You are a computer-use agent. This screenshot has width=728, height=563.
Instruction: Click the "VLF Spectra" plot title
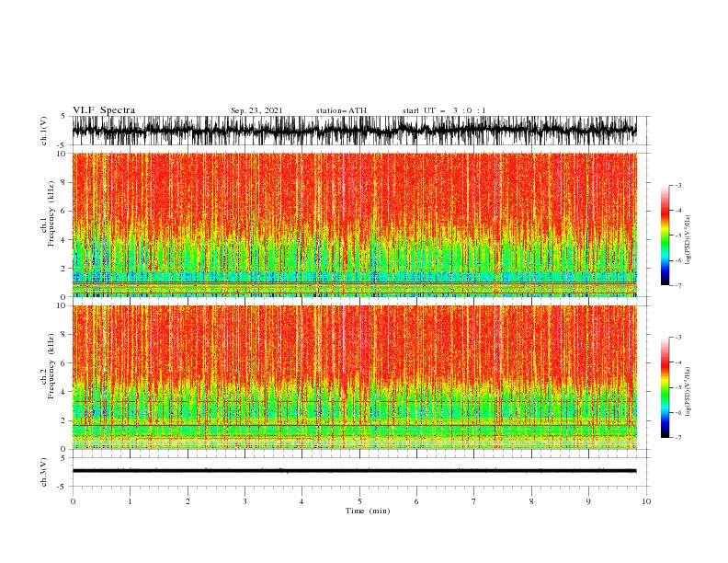[x=104, y=110]
